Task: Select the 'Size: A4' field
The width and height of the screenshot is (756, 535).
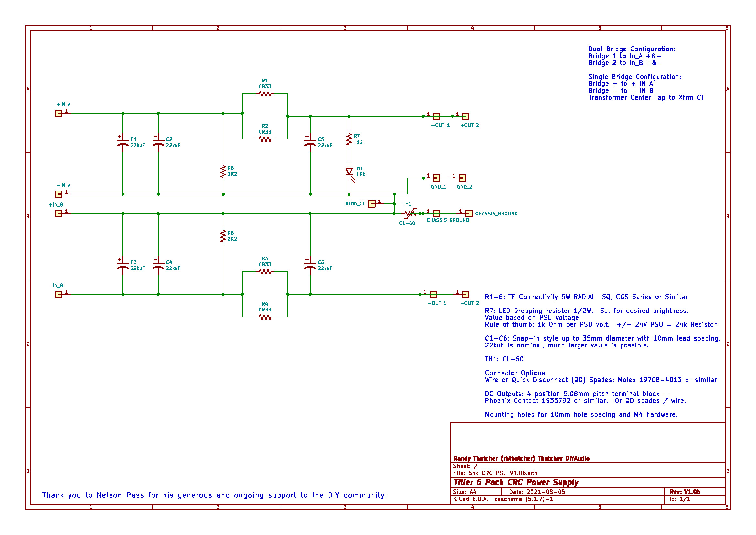Action: (465, 492)
